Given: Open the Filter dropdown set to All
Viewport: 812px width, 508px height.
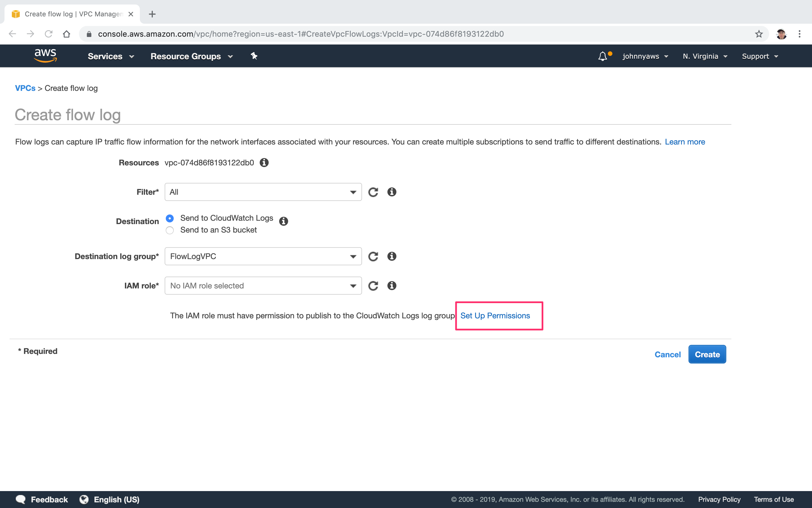Looking at the screenshot, I should point(263,192).
